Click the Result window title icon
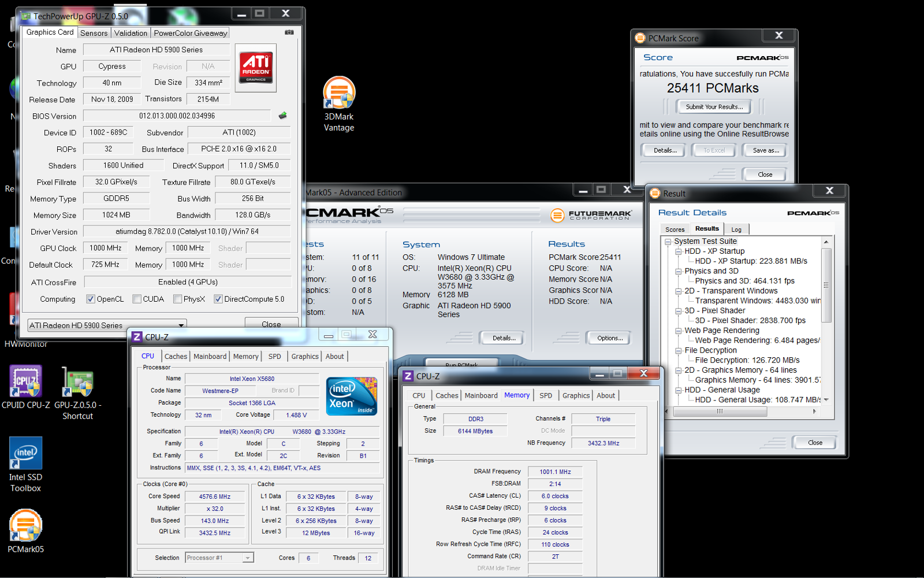This screenshot has width=924, height=578. 655,193
